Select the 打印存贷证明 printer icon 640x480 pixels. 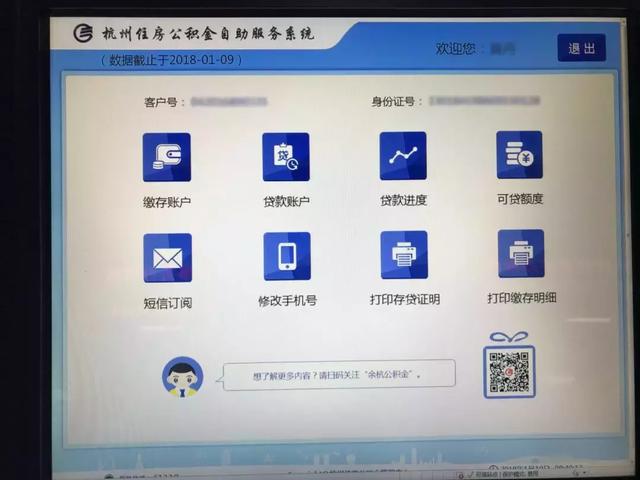[x=404, y=255]
